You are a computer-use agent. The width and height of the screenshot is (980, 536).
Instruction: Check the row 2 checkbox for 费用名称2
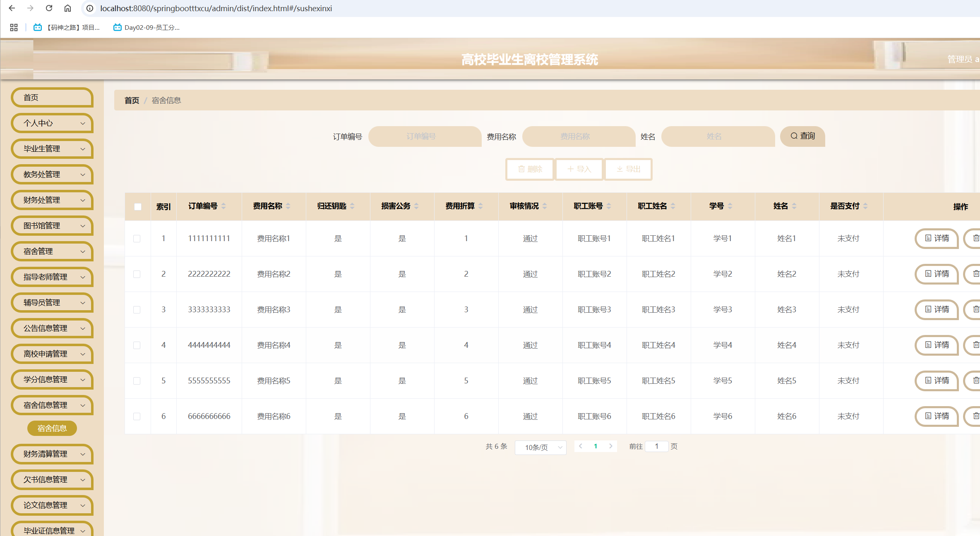click(137, 274)
